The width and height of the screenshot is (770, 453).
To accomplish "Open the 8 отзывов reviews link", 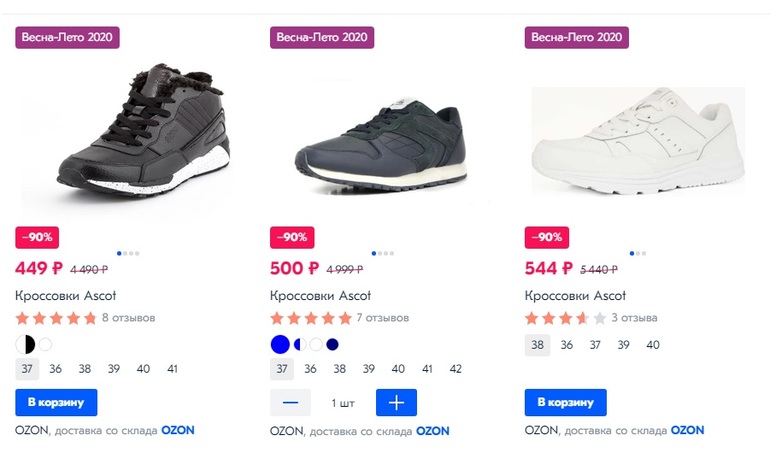I will [x=128, y=318].
